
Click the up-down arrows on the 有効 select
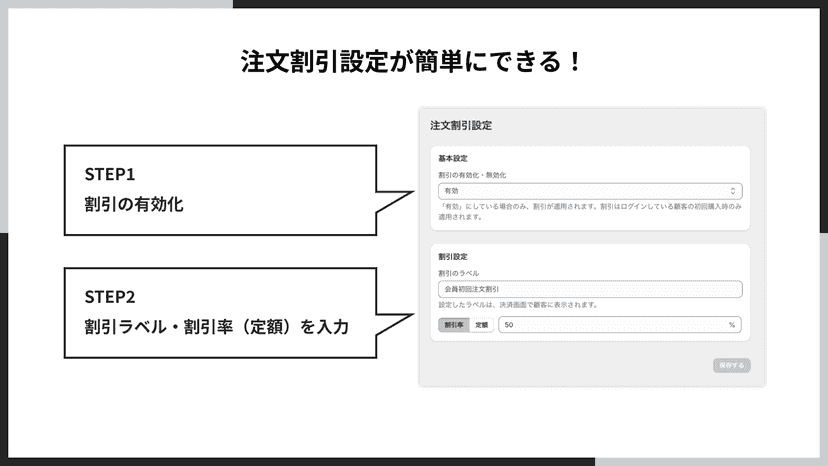tap(733, 191)
